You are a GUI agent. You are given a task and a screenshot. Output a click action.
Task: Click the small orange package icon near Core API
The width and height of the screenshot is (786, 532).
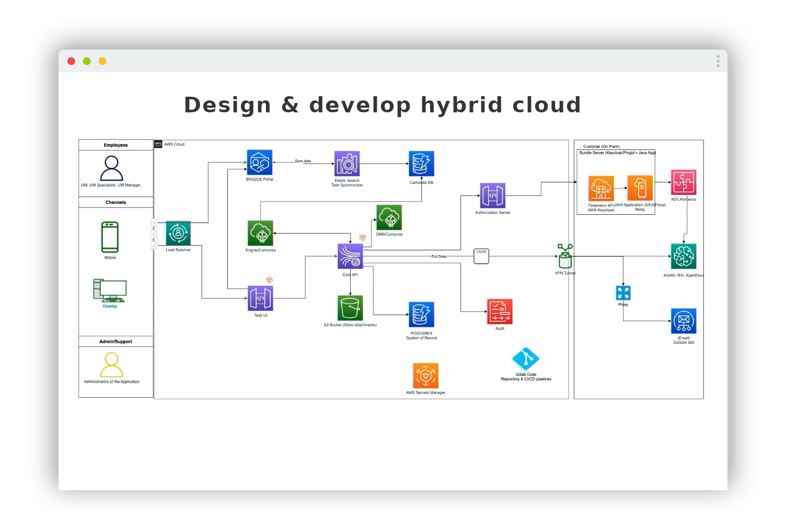click(363, 237)
